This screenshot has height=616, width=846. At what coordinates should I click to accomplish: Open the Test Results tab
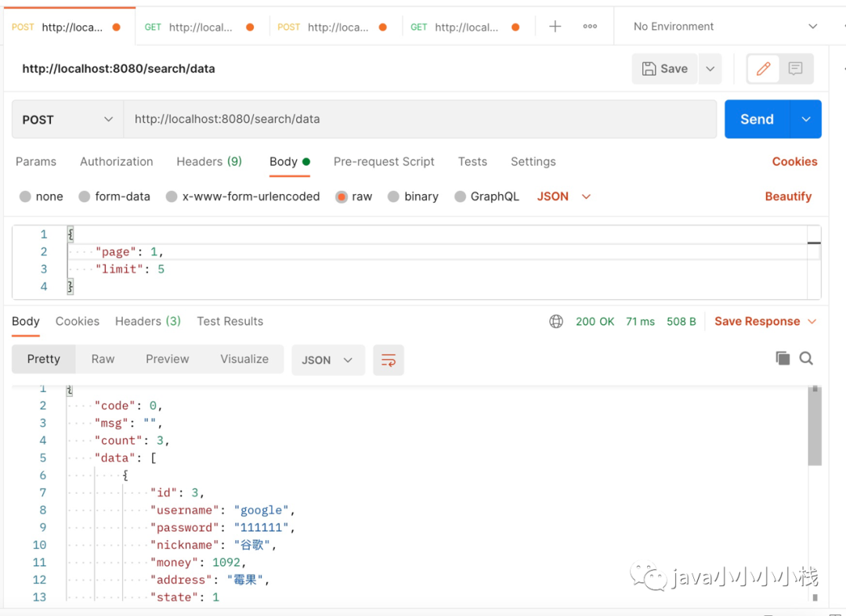(x=230, y=321)
